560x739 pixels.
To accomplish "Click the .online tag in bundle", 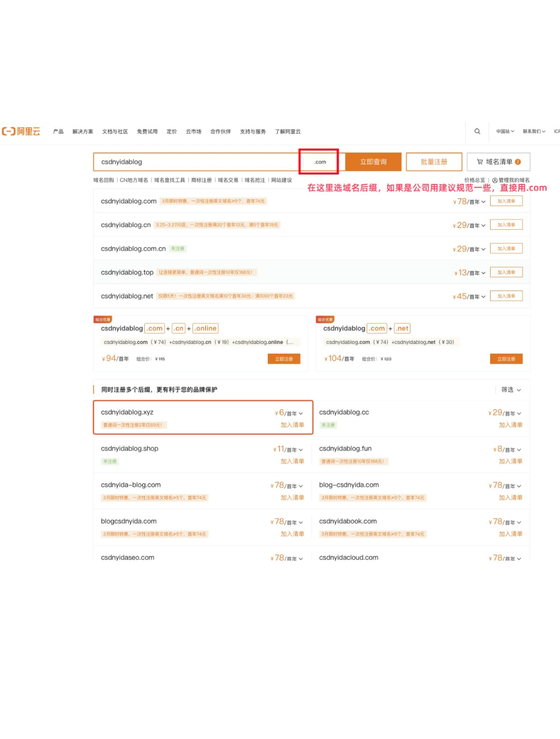I will pos(206,328).
